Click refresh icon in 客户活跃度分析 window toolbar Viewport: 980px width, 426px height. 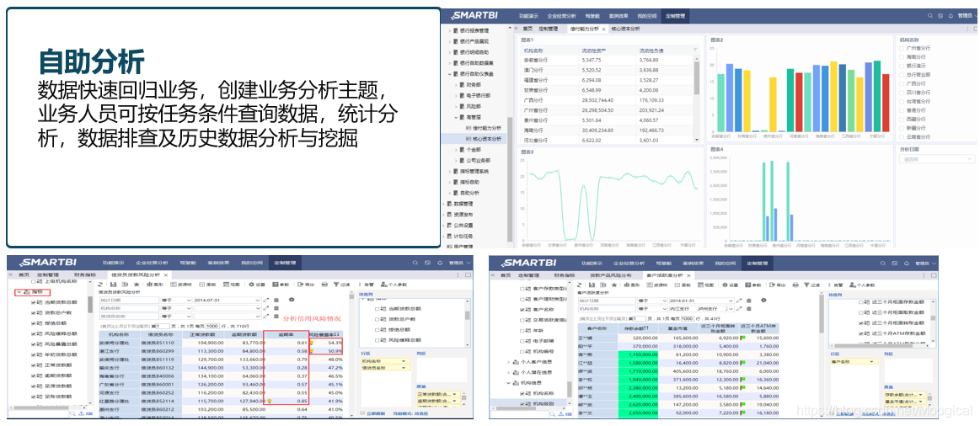tap(580, 285)
